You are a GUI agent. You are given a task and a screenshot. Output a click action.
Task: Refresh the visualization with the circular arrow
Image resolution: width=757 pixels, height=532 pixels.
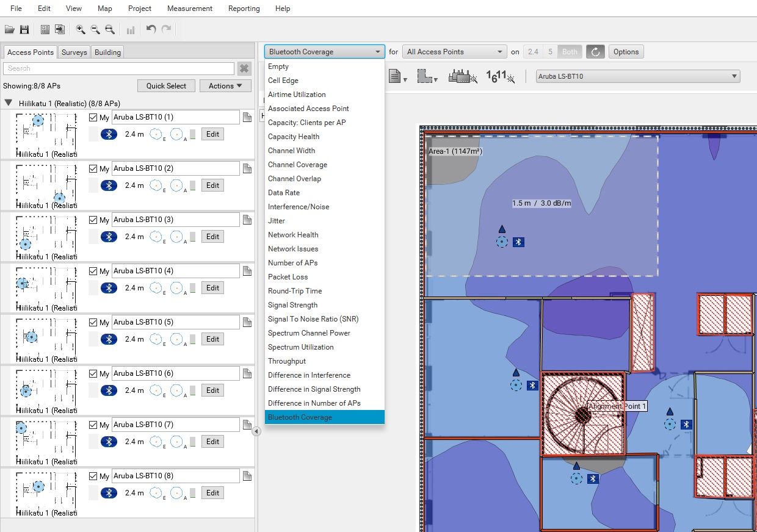[x=595, y=52]
